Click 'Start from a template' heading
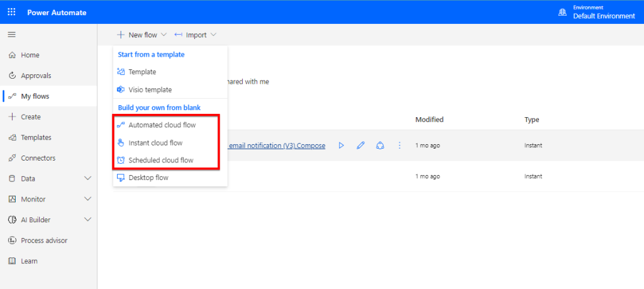Screen dimensions: 644x289 pos(151,54)
